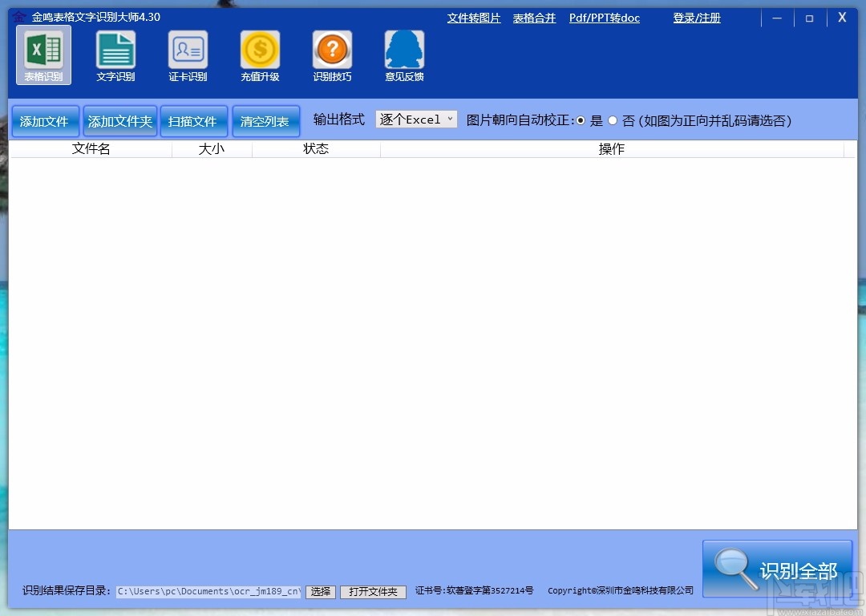Screen dimensions: 866x616
Task: Click 添加文件 to add files
Action: click(x=45, y=120)
